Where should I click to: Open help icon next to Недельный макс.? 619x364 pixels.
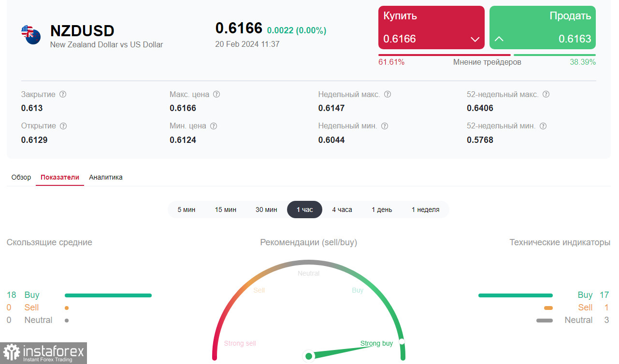click(387, 94)
